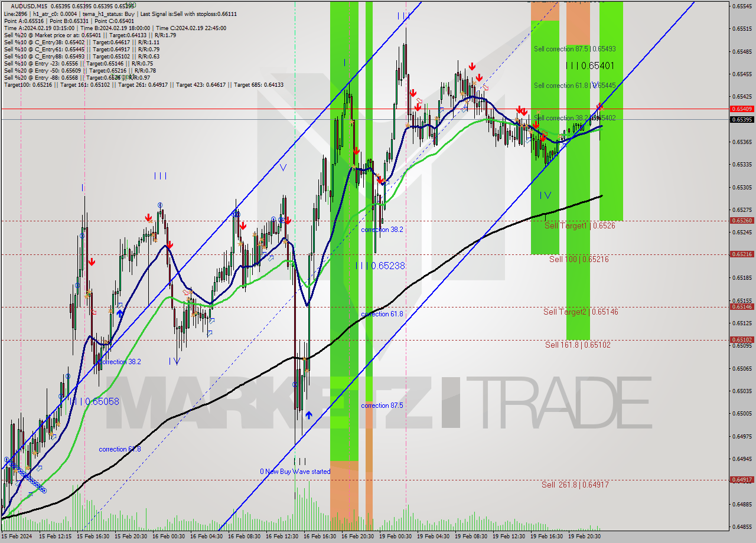Select 'Sell correction 87.5 | 0.65493' label
756x543 pixels.
[x=575, y=49]
